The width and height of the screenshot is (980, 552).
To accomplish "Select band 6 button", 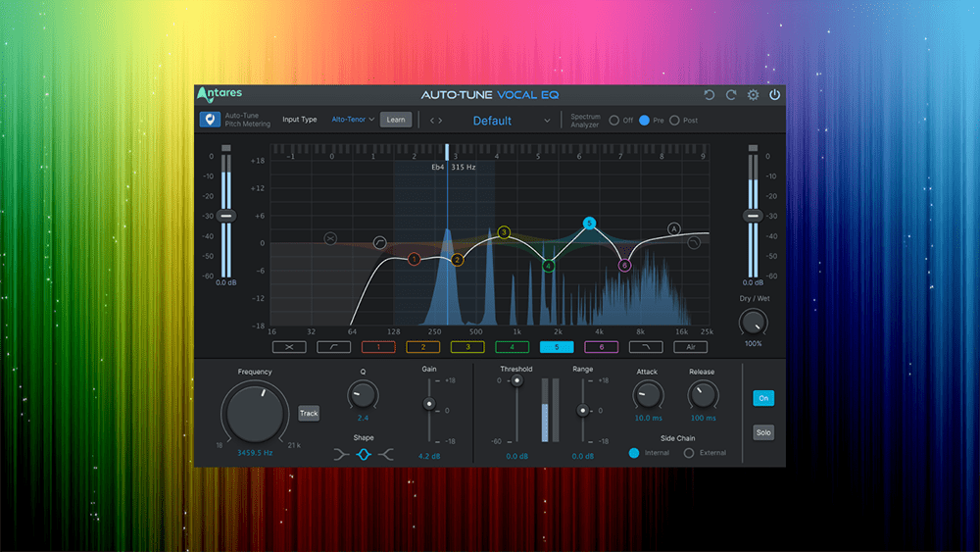I will click(602, 347).
